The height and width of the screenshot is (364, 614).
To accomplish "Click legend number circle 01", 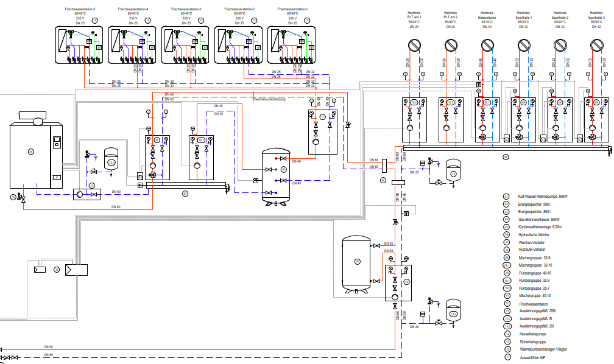I will [x=506, y=197].
